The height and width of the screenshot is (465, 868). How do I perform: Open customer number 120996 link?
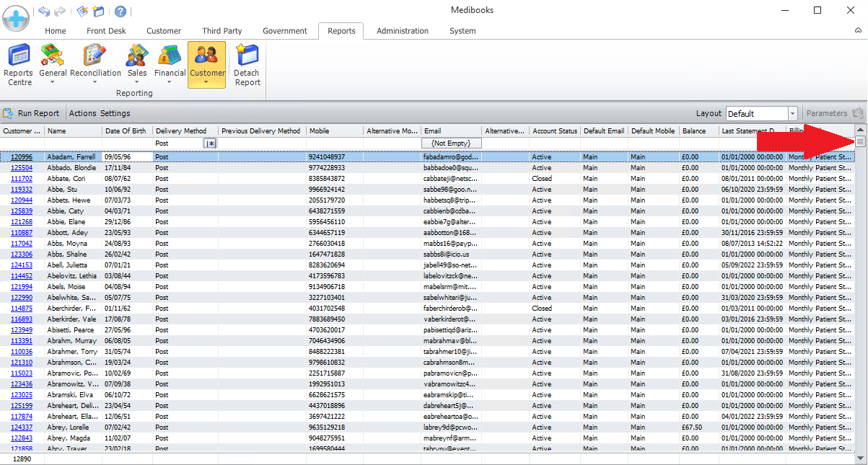[22, 156]
